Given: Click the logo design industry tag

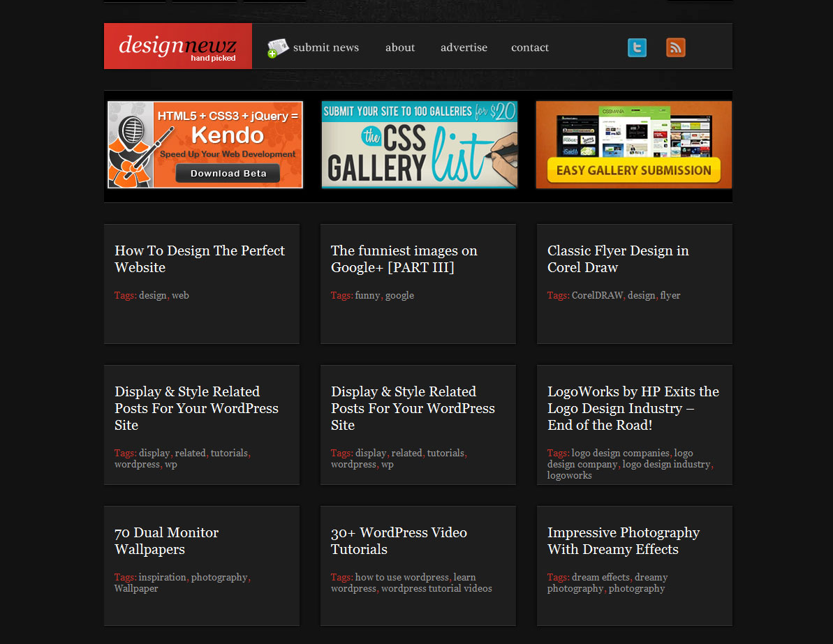Looking at the screenshot, I should click(666, 464).
